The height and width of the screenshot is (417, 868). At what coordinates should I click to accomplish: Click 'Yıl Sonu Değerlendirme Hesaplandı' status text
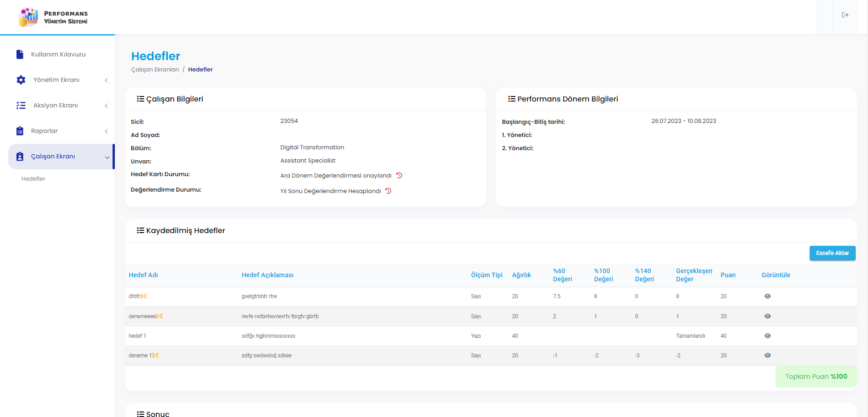330,191
